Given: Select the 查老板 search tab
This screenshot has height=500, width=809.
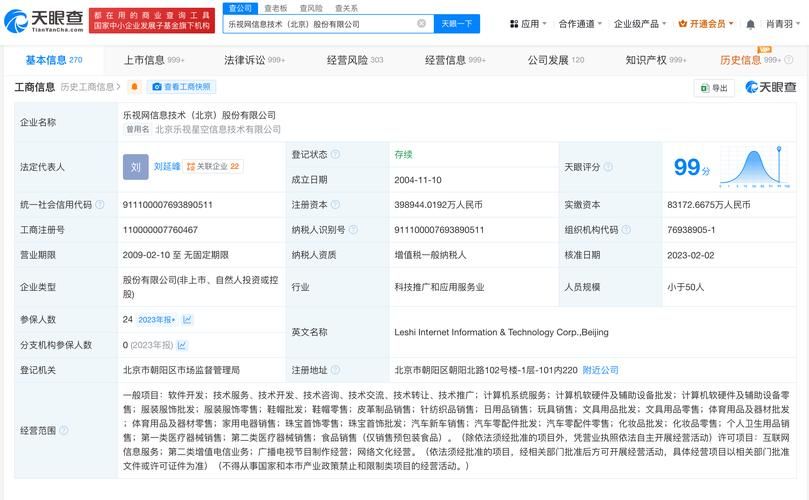Looking at the screenshot, I should 276,8.
